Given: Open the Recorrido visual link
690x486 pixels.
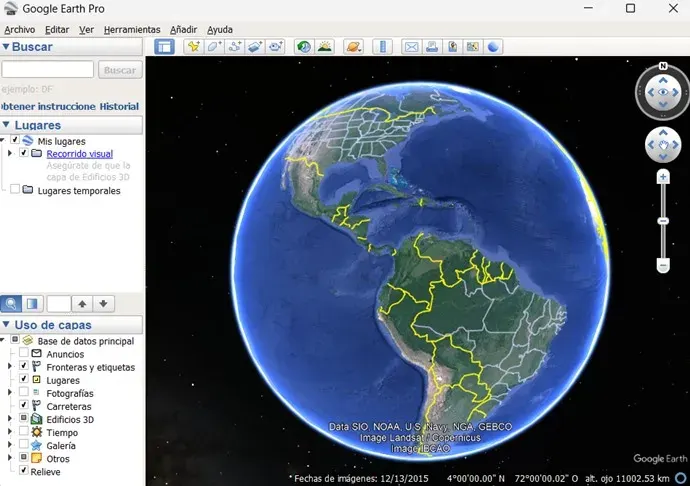Looking at the screenshot, I should point(80,154).
